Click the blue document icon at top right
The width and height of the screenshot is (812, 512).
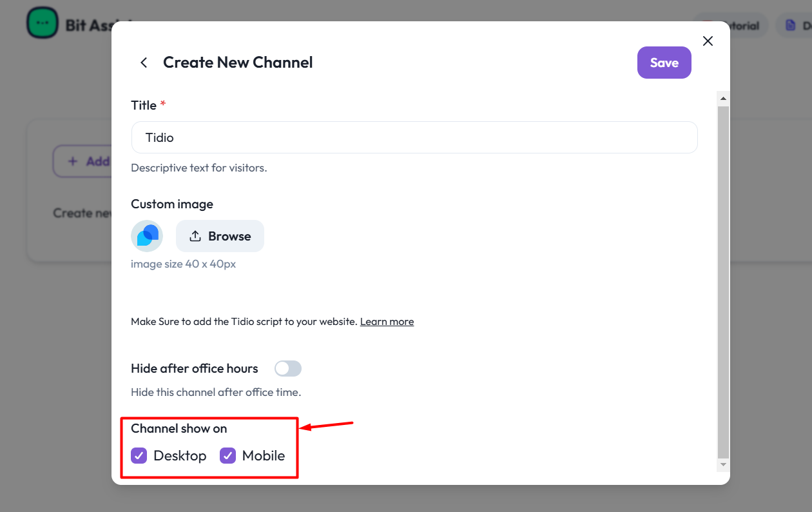point(790,26)
